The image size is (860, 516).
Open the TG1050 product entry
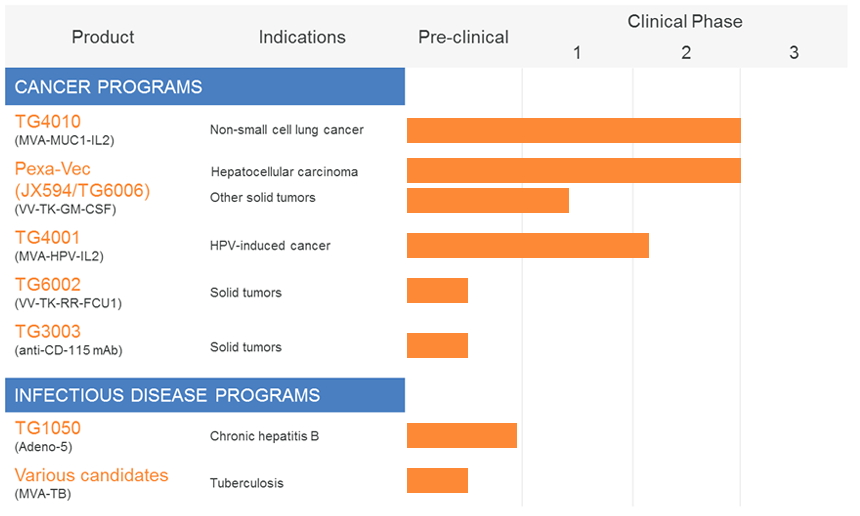click(48, 428)
